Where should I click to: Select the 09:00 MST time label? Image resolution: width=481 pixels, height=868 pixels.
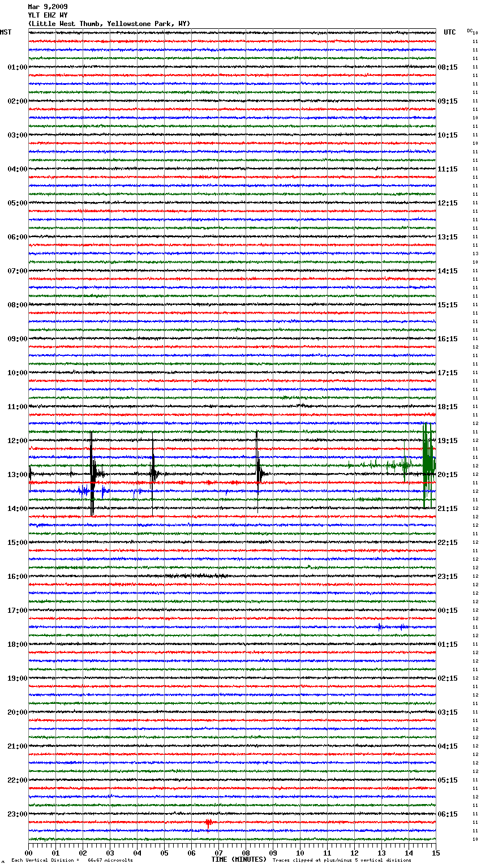18,339
